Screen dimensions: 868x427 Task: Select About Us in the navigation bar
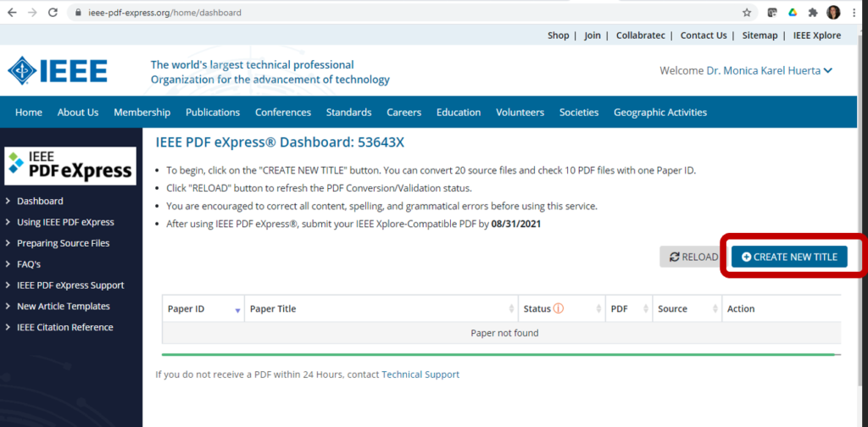pos(78,113)
